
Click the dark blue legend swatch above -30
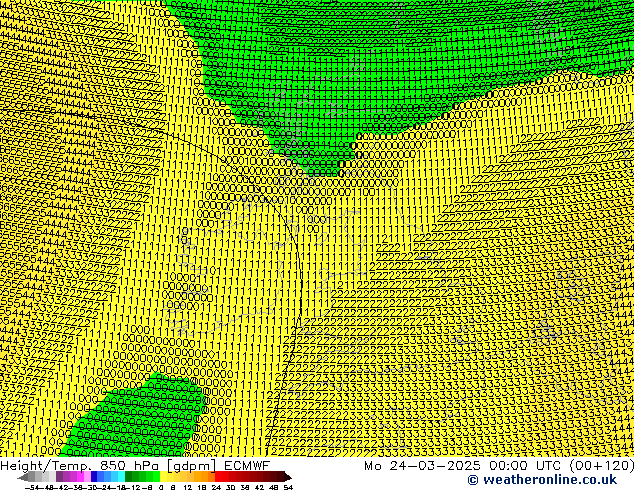94,476
